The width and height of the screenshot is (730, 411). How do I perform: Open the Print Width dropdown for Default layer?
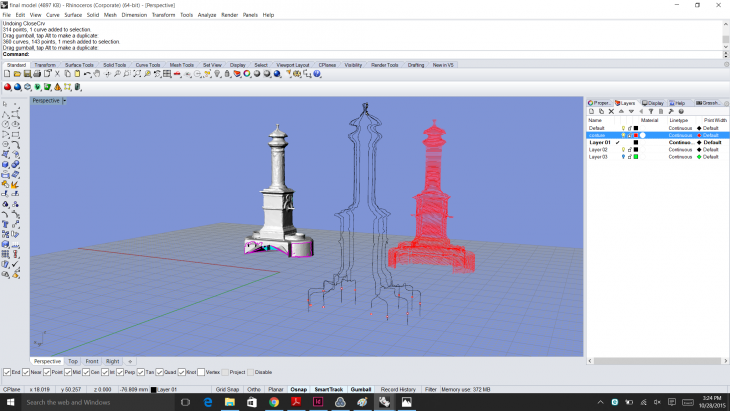710,128
